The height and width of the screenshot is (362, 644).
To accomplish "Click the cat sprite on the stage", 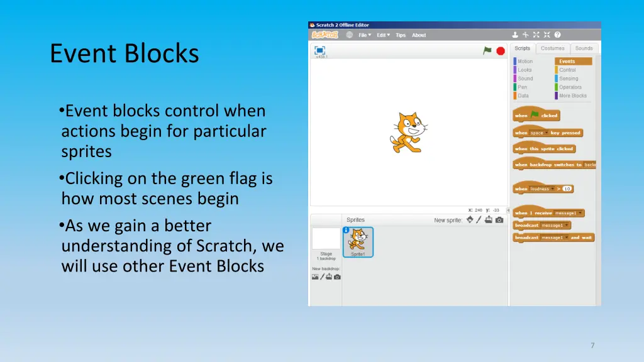I will click(408, 132).
